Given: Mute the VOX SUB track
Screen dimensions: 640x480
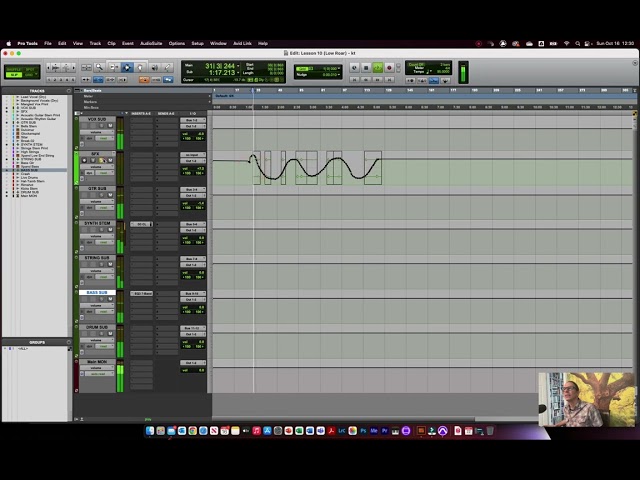Looking at the screenshot, I should point(110,126).
